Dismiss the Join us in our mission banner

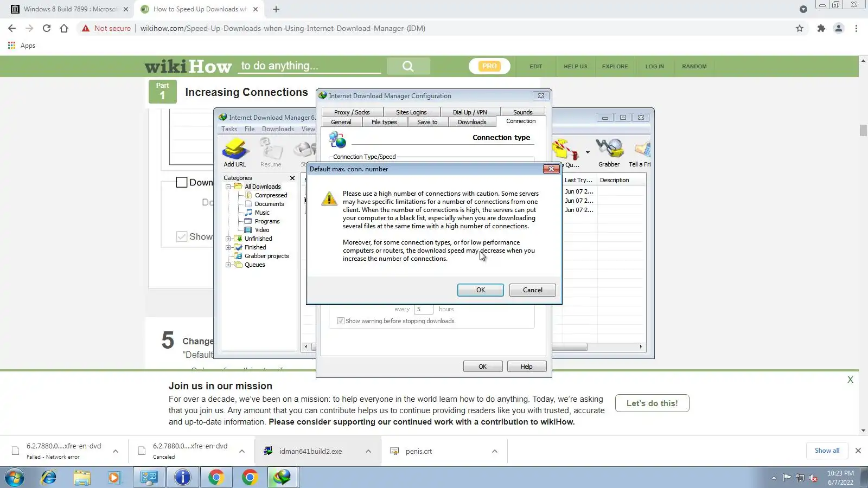pyautogui.click(x=850, y=380)
